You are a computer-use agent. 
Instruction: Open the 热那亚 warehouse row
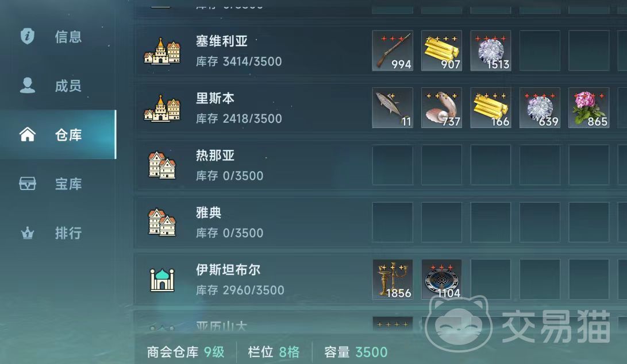380,165
